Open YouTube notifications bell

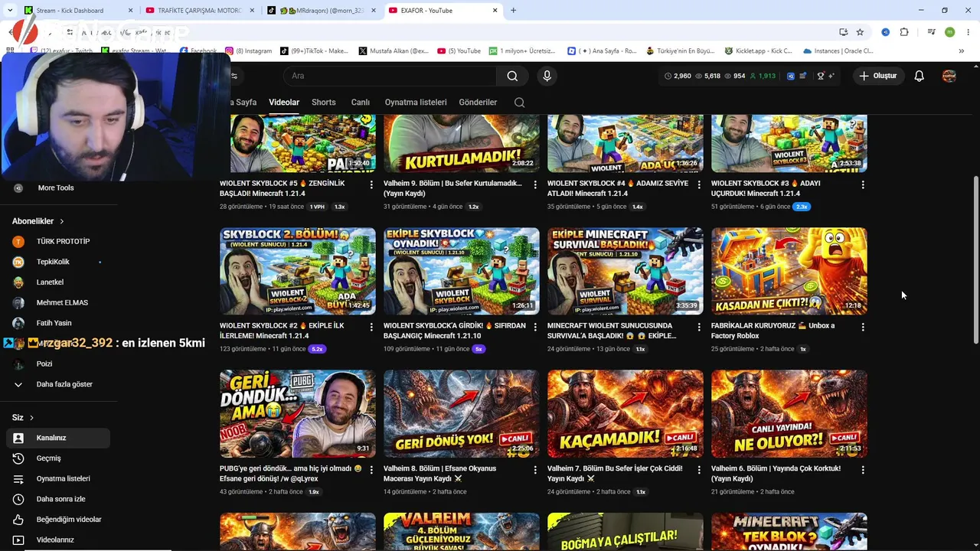pos(919,76)
